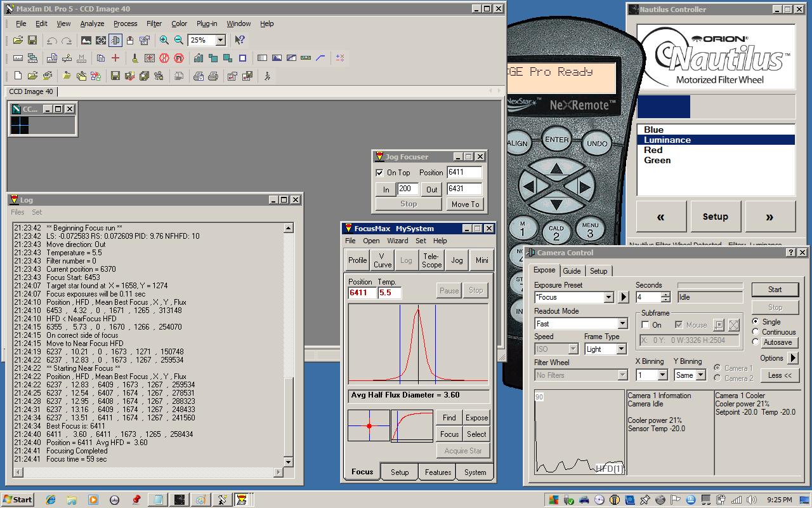Open the Wizard menu in FocusMax

[397, 241]
